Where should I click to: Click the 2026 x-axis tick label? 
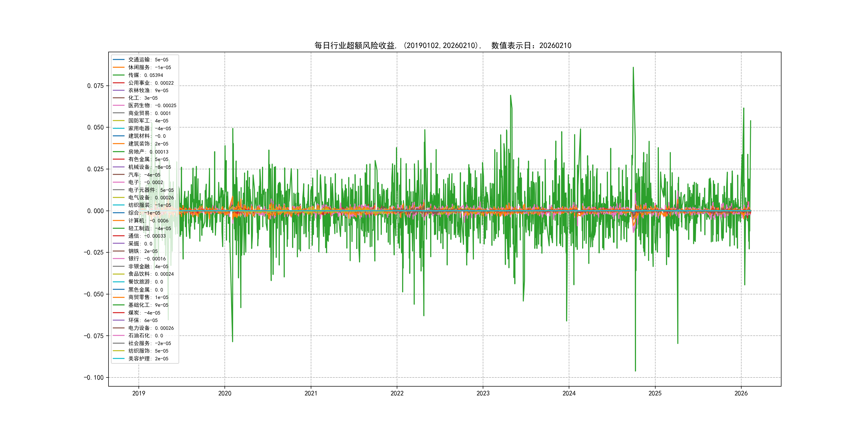click(x=741, y=393)
